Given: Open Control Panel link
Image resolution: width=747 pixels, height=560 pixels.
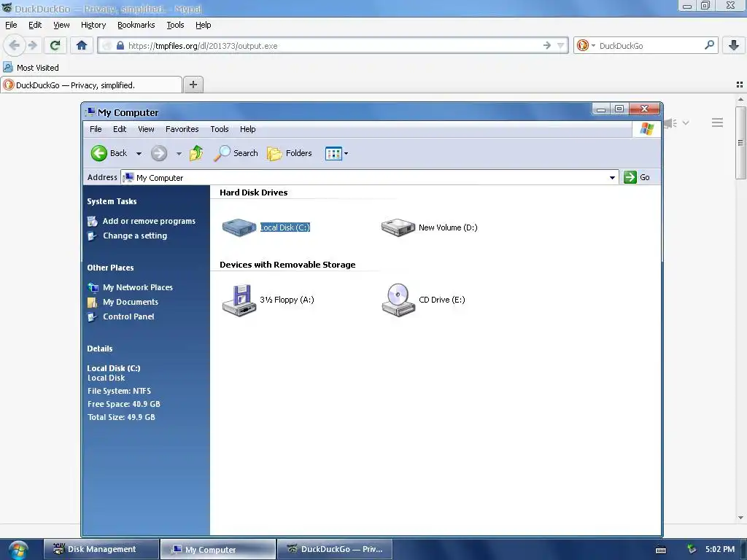Looking at the screenshot, I should tap(128, 316).
